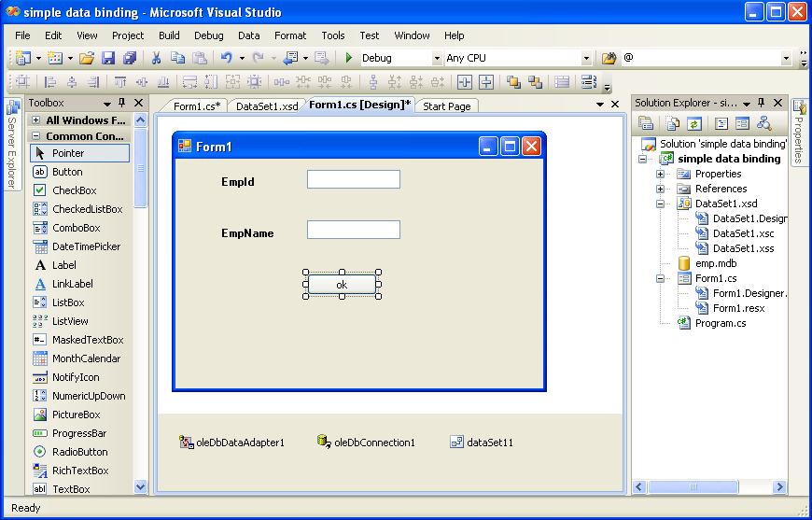Close the active document with the tab-strip X
The width and height of the screenshot is (812, 520).
point(615,105)
